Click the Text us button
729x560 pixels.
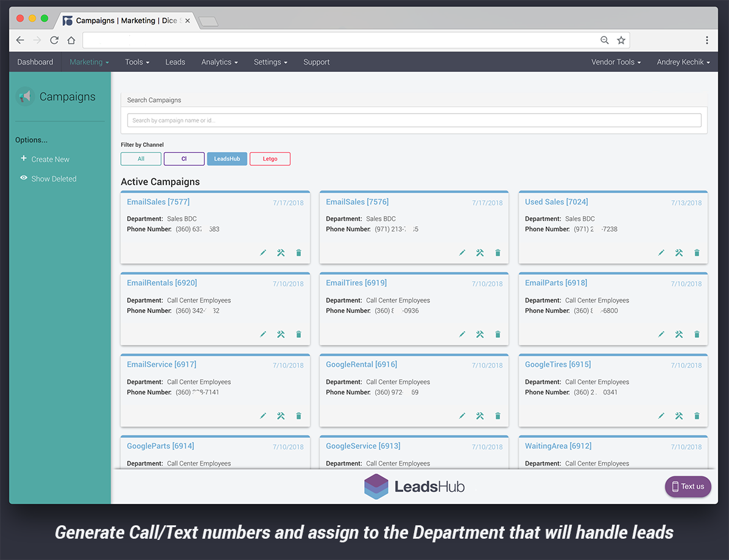click(x=688, y=486)
